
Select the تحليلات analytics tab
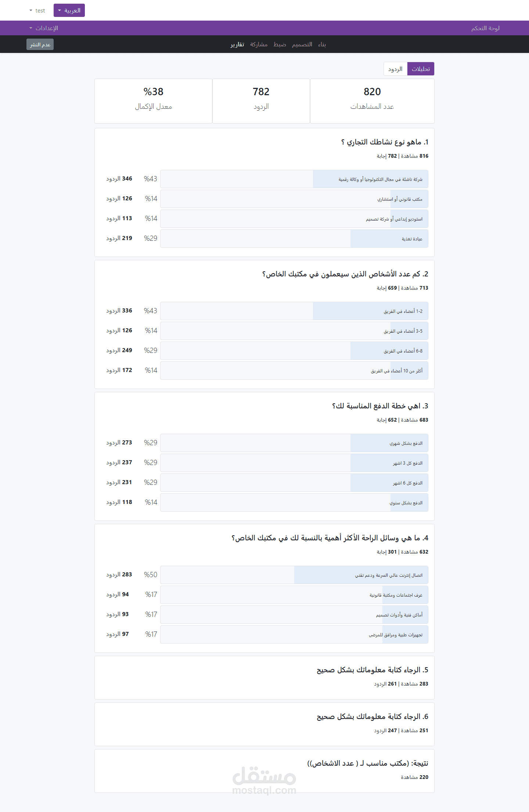(x=421, y=69)
